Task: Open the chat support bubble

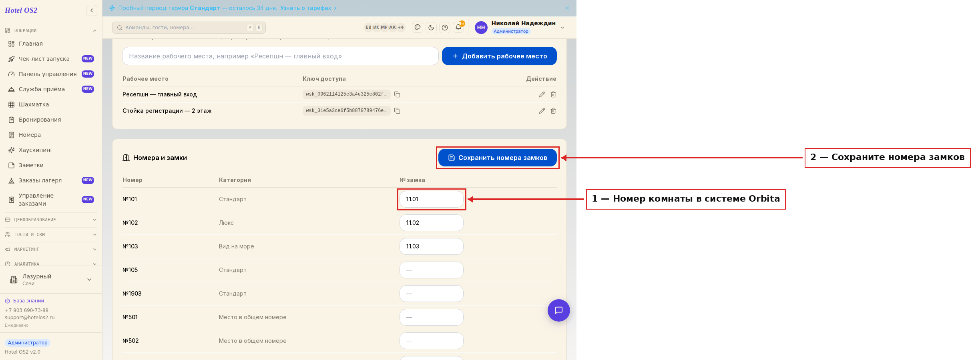Action: pyautogui.click(x=559, y=310)
